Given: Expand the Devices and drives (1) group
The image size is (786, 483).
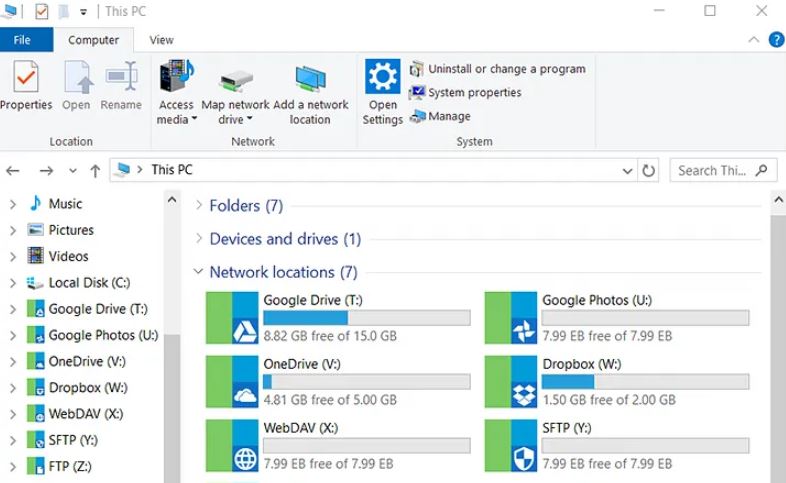Looking at the screenshot, I should (x=199, y=238).
